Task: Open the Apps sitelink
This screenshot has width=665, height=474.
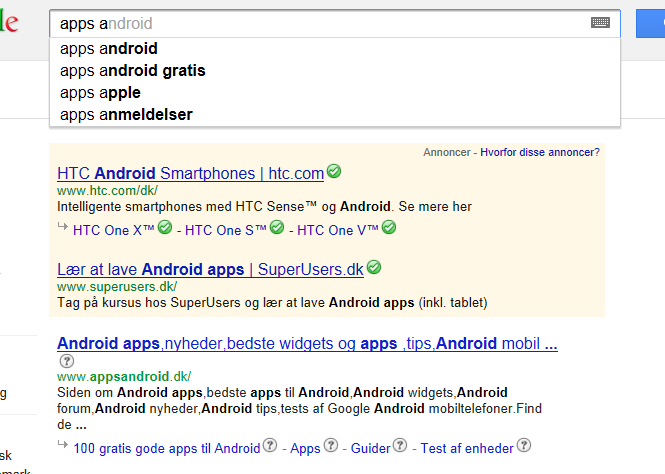Action: tap(305, 448)
